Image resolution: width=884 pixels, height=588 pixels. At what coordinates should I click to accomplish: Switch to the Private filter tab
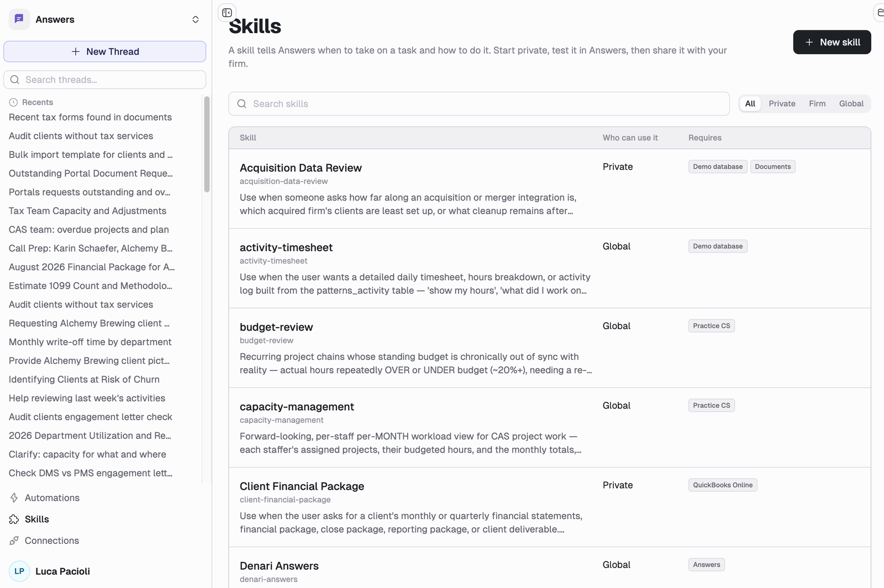tap(782, 104)
